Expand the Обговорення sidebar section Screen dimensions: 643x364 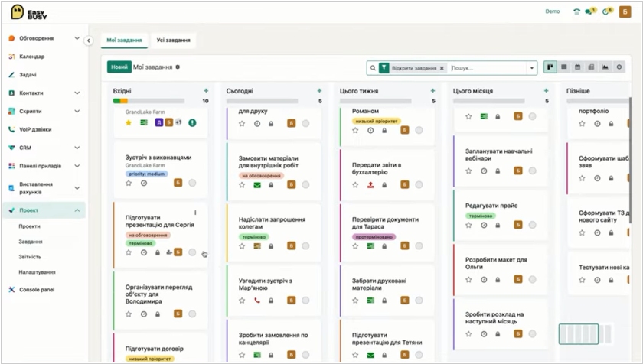[x=77, y=38]
